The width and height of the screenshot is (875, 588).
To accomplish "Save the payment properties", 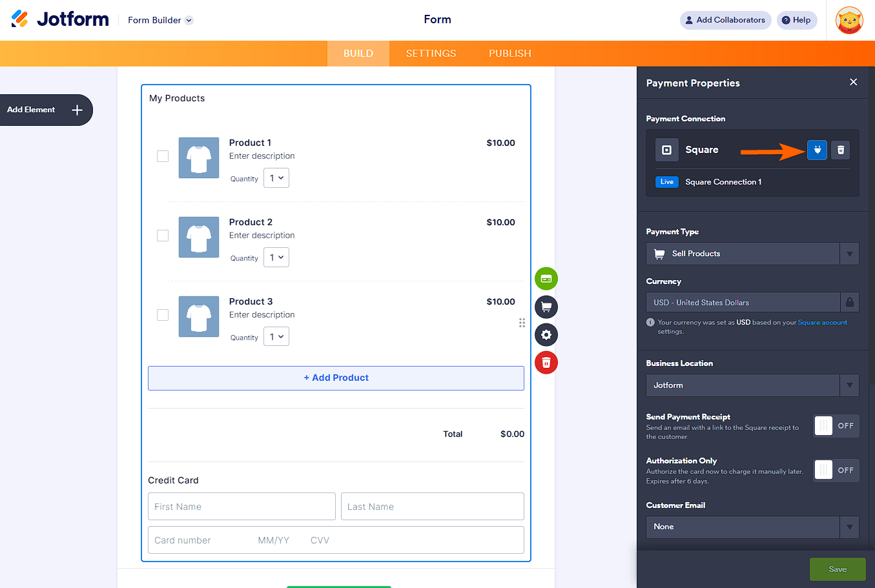I will [x=838, y=569].
